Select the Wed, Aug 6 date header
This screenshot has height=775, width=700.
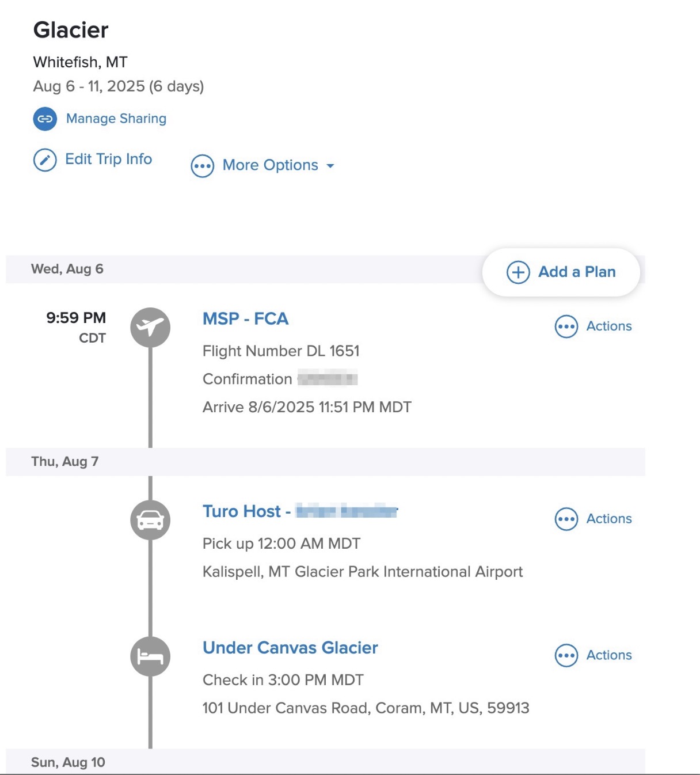point(67,269)
